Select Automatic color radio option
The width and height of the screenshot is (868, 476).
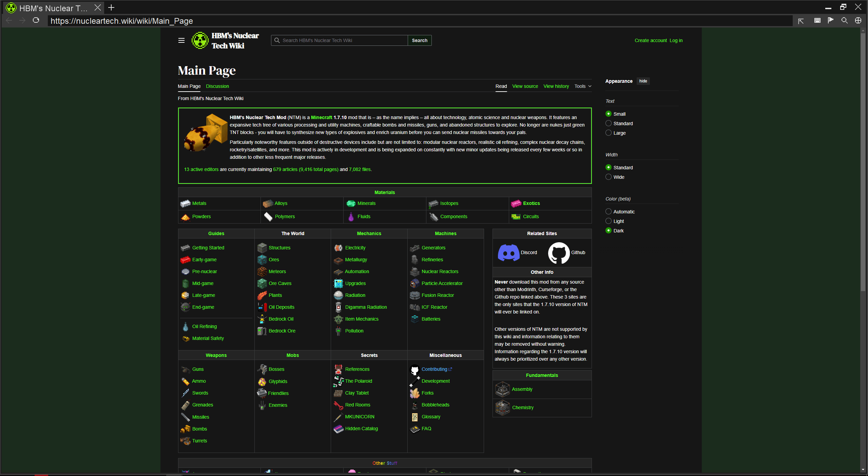[609, 212]
